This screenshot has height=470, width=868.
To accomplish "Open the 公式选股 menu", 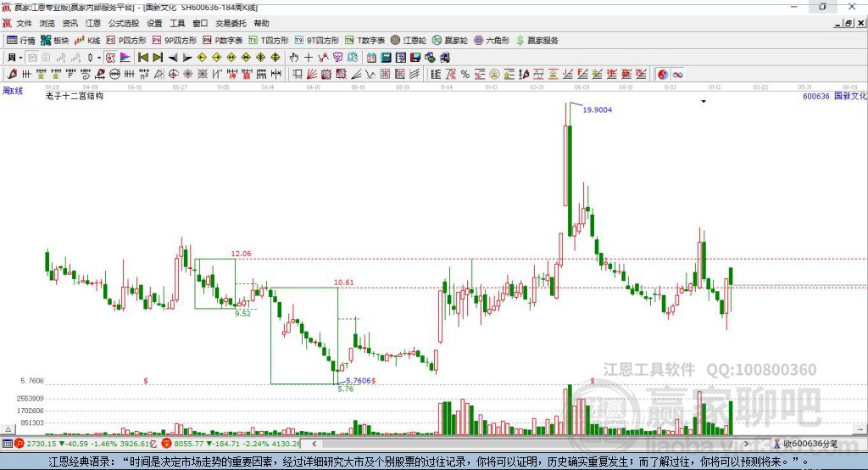I will [124, 23].
